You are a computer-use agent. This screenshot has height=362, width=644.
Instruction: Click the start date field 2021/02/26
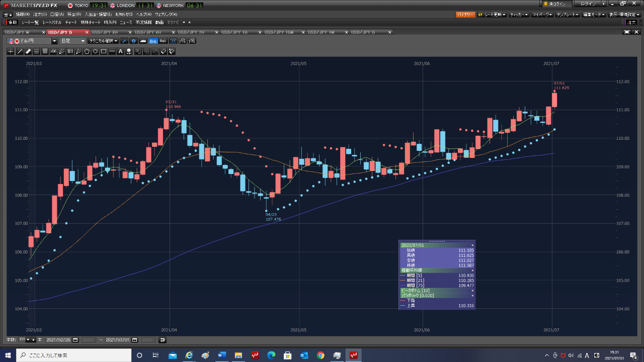tap(59, 340)
